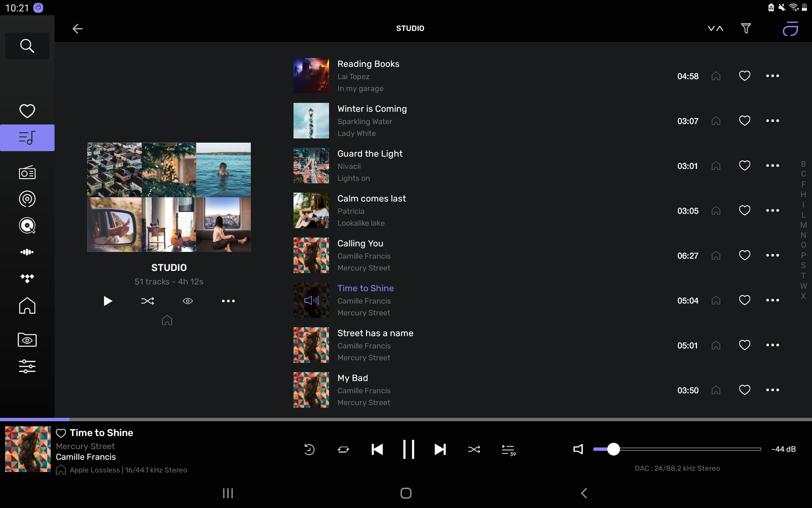Select the Calm comes last track title
This screenshot has width=812, height=508.
pos(372,199)
